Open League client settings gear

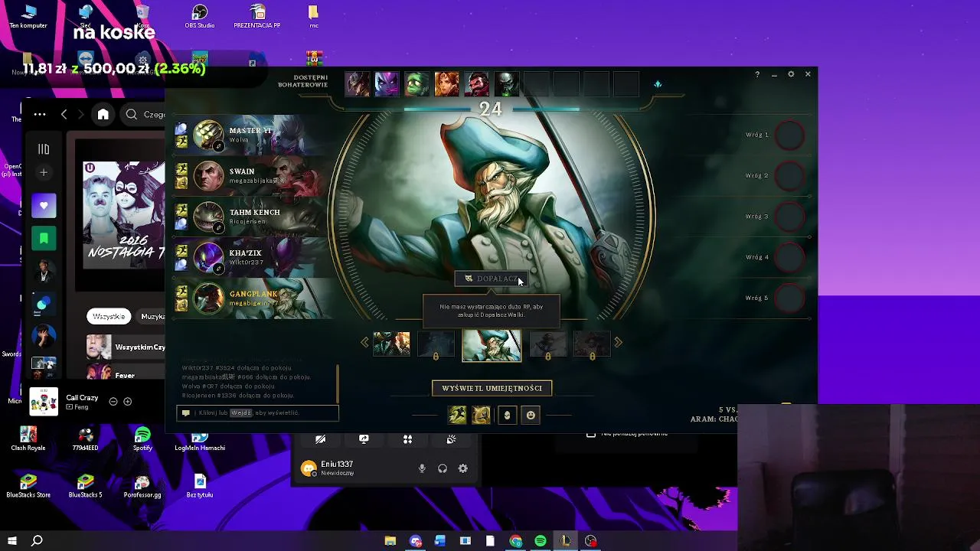coord(791,74)
